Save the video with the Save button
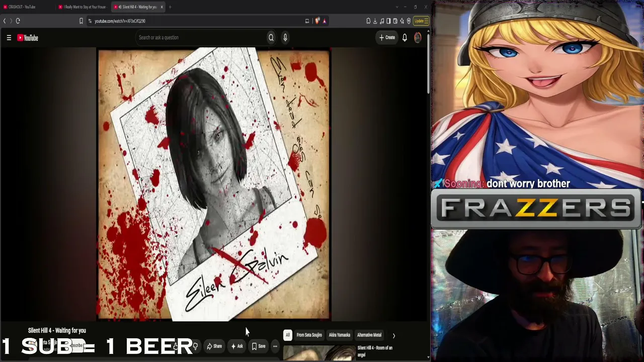The height and width of the screenshot is (362, 644). [259, 346]
